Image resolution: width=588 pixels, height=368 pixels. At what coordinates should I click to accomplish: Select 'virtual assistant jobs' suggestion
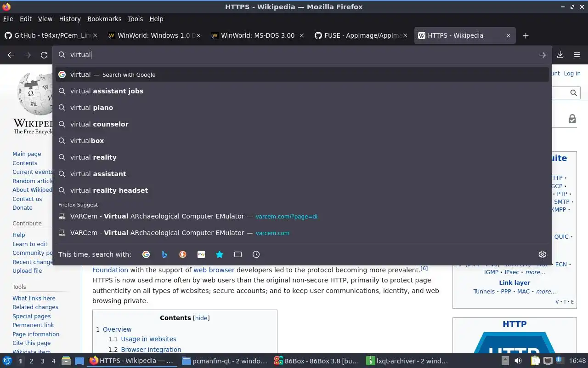(x=302, y=91)
